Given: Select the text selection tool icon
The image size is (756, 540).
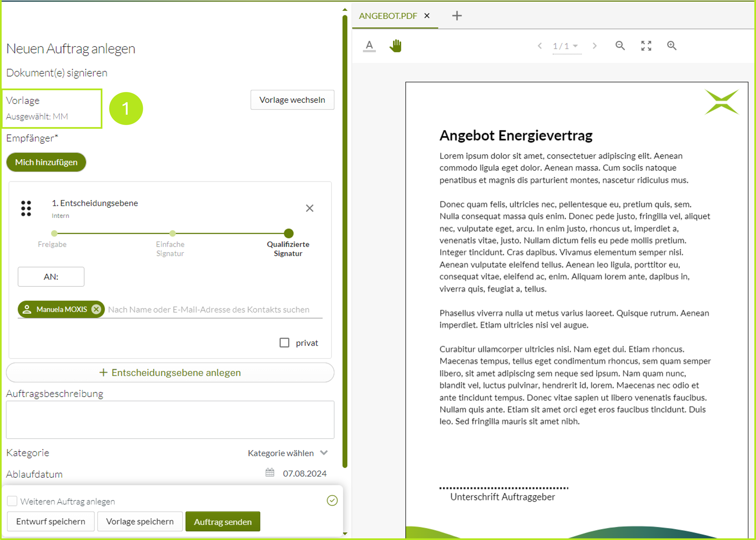Looking at the screenshot, I should [x=369, y=46].
